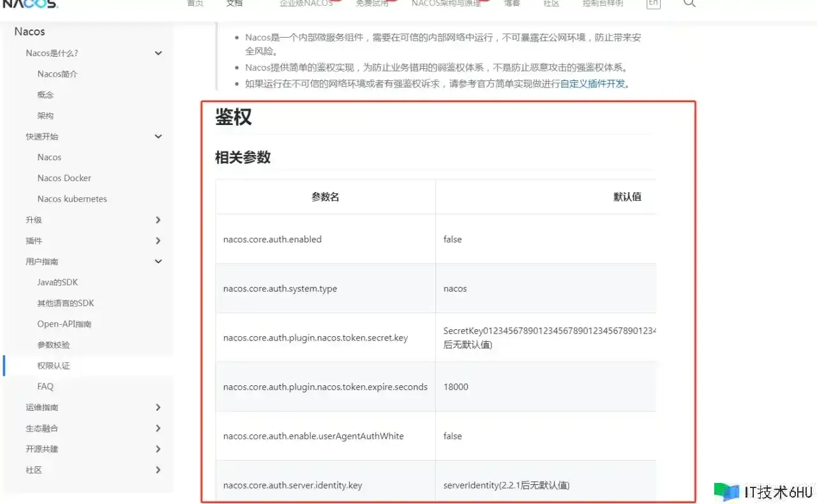Open the Nacos Docker sidebar page
This screenshot has height=504, width=817.
[64, 178]
